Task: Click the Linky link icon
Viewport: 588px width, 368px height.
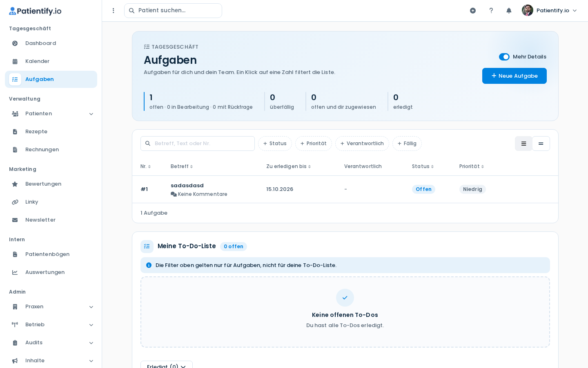Action: [x=15, y=202]
